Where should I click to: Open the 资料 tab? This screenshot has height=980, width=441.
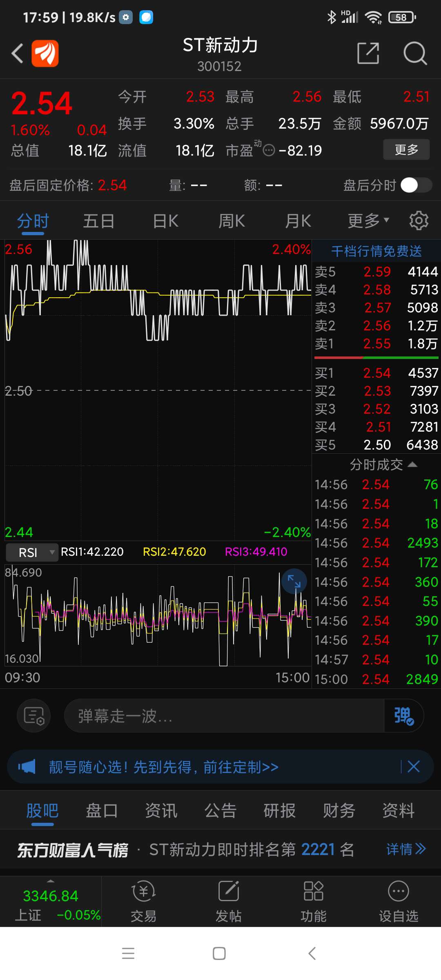[399, 811]
